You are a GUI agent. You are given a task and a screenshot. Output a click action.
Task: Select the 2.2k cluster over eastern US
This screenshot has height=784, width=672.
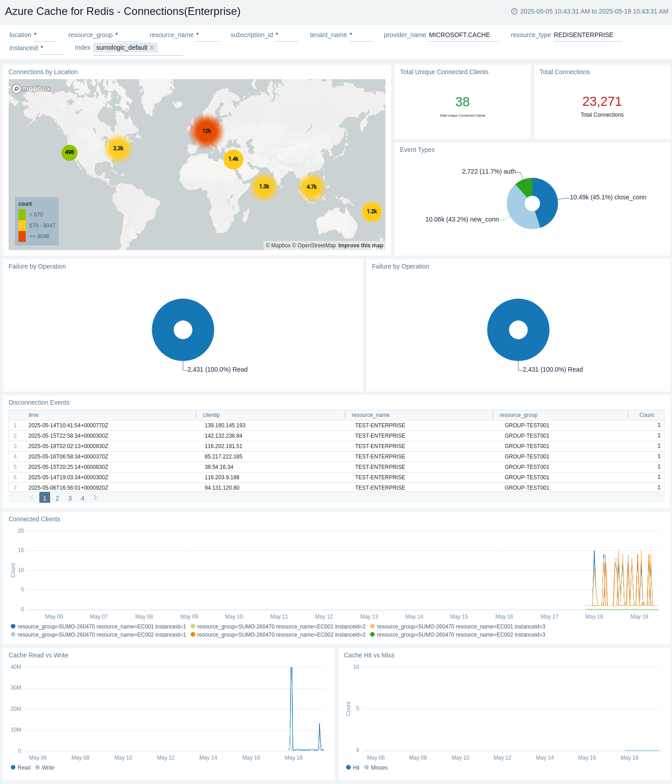118,148
